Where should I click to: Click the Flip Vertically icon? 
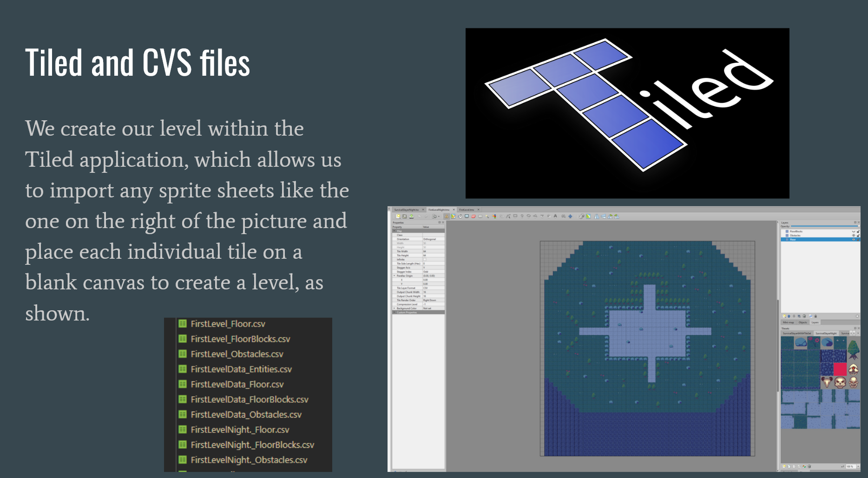pyautogui.click(x=603, y=216)
